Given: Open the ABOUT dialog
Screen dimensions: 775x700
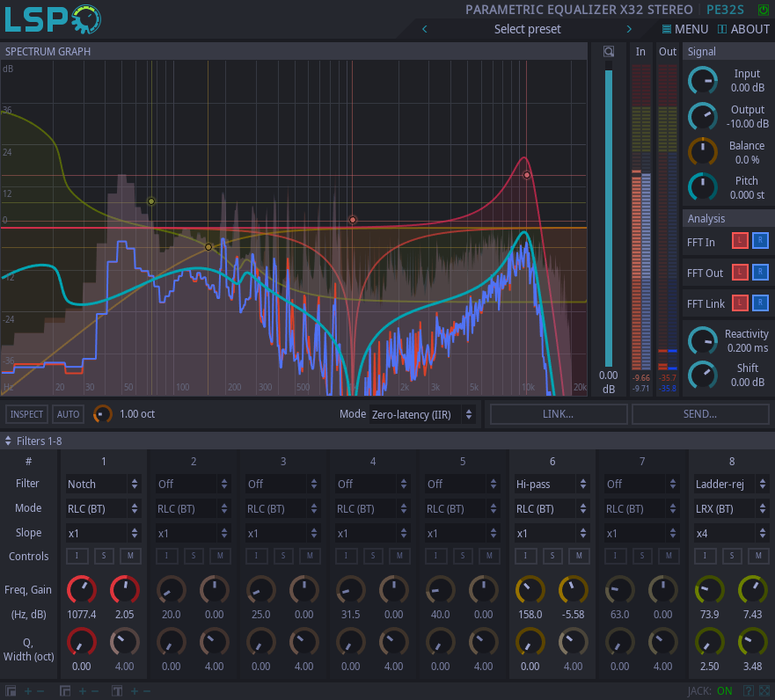Looking at the screenshot, I should coord(743,29).
